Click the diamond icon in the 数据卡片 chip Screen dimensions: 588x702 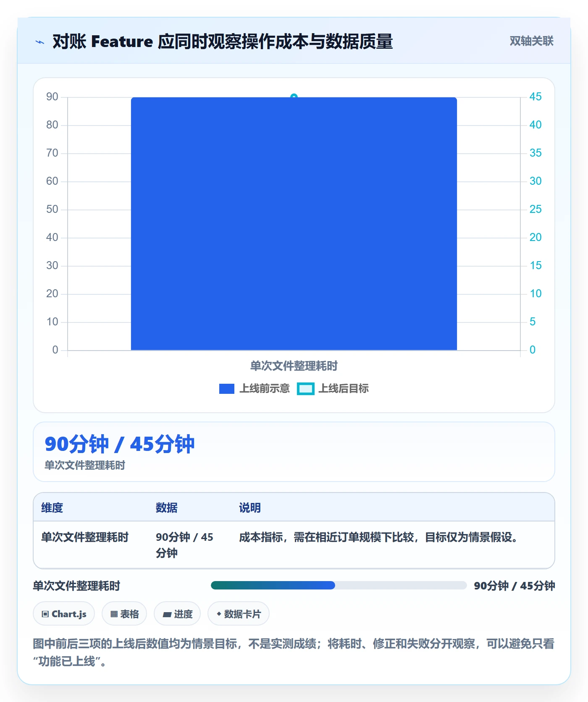(219, 614)
